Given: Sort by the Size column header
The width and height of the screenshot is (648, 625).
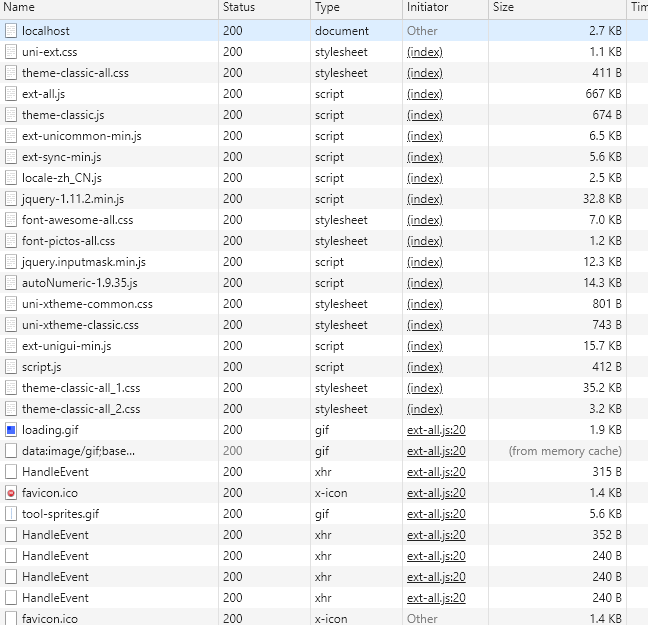Looking at the screenshot, I should [557, 8].
